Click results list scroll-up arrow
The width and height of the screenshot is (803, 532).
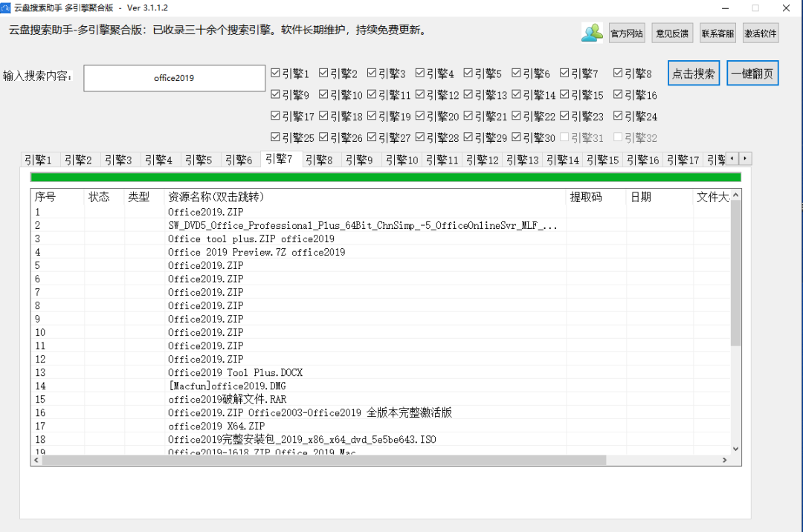click(x=735, y=195)
